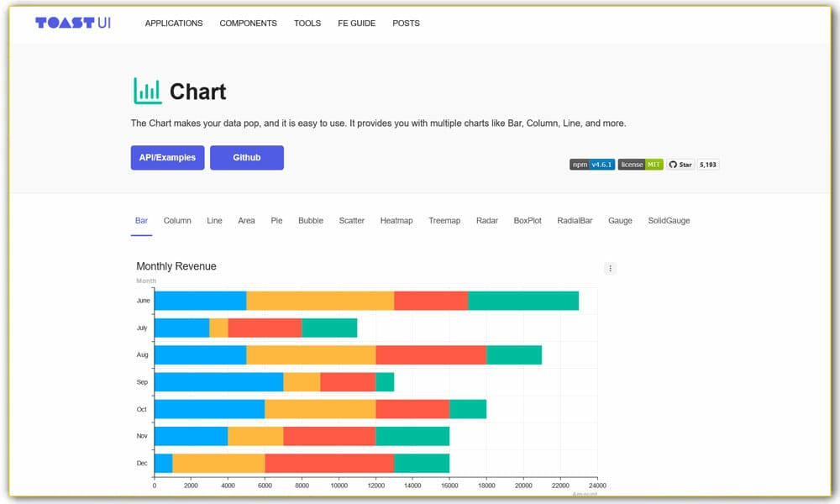Viewport: 840px width, 504px height.
Task: Open the APPLICATIONS menu
Action: click(174, 23)
